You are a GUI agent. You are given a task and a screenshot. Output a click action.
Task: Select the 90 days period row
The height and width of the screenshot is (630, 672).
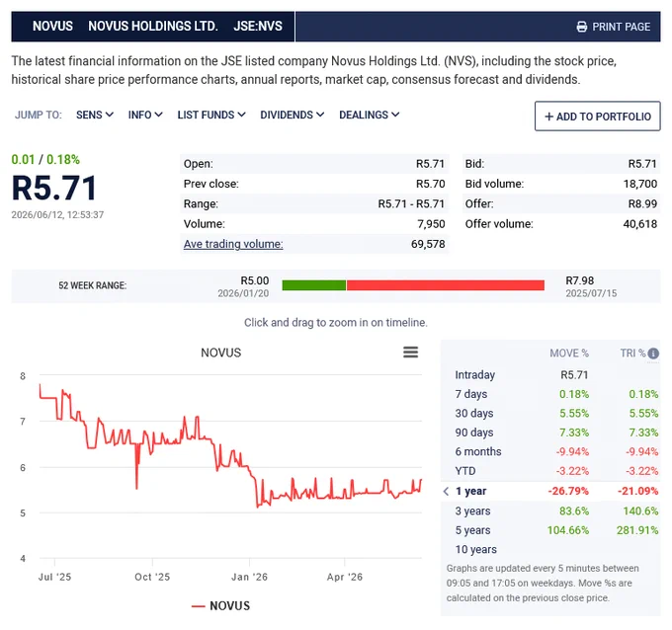click(550, 433)
